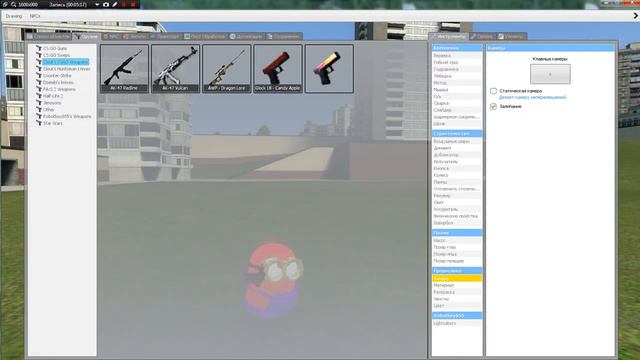This screenshot has width=640, height=360.
Task: Take a screenshot with the recorder camera icon
Action: coord(106,4)
